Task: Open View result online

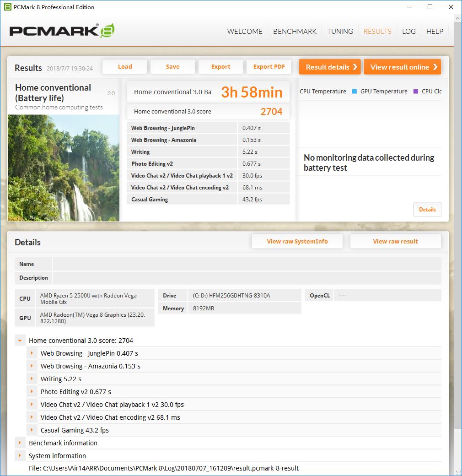Action: pyautogui.click(x=402, y=67)
